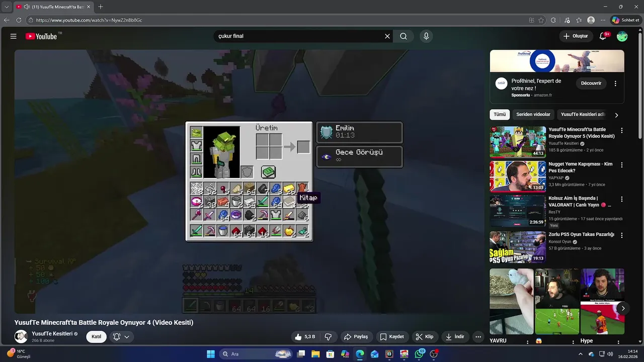The width and height of the screenshot is (644, 362).
Task: Select the Tümü filter chip
Action: point(500,115)
